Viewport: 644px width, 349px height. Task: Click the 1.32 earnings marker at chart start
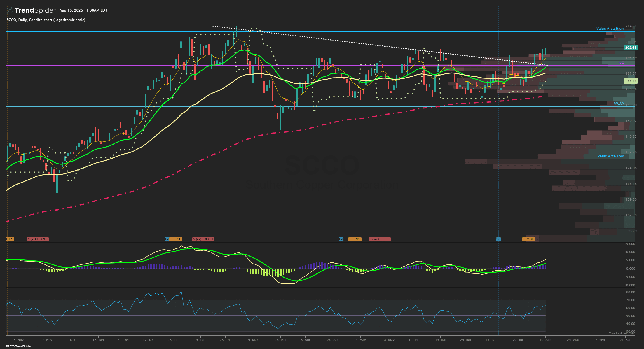10,239
